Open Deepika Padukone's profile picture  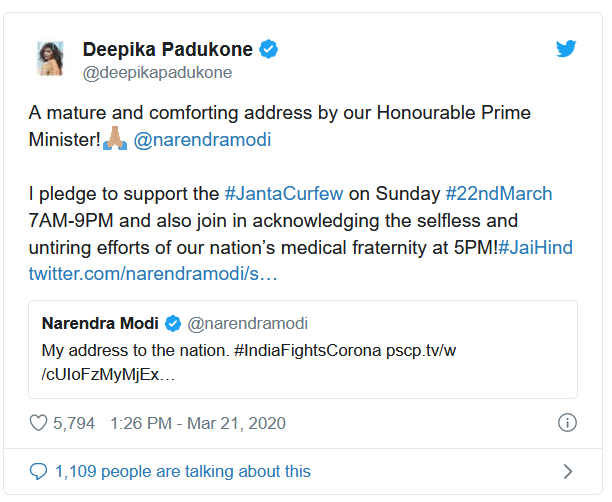(52, 57)
